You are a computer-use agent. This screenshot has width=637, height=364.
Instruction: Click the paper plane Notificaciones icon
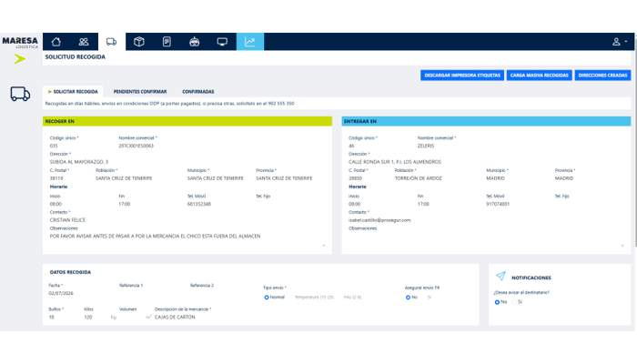point(500,277)
